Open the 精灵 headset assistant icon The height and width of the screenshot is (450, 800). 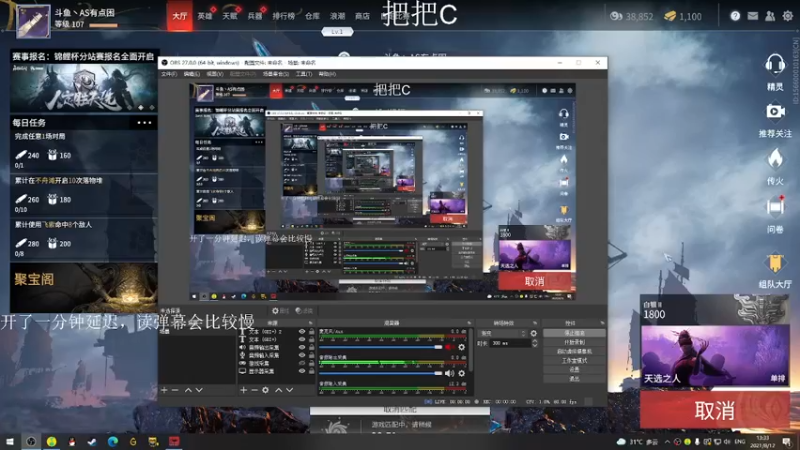[774, 65]
